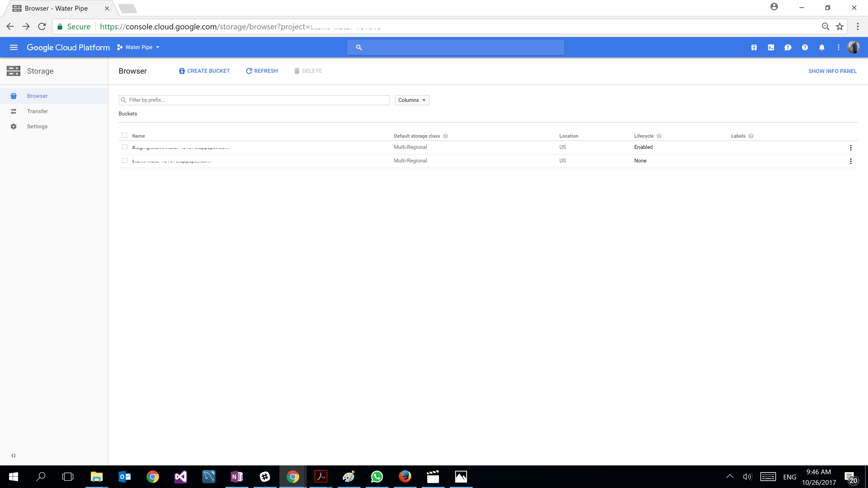Screen dimensions: 868x488
Task: Open the staging appspot bucket link
Action: pyautogui.click(x=180, y=147)
